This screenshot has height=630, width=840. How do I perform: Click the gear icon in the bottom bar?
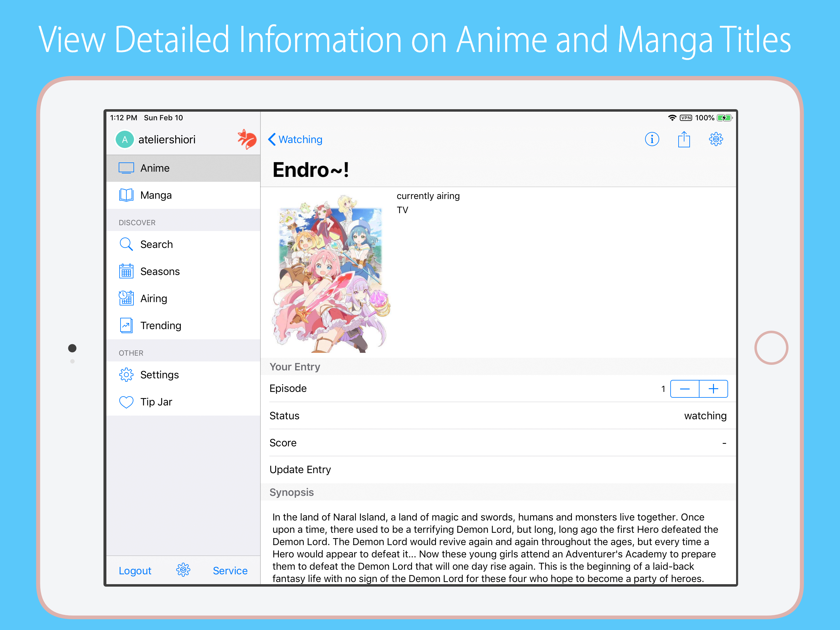coord(183,570)
